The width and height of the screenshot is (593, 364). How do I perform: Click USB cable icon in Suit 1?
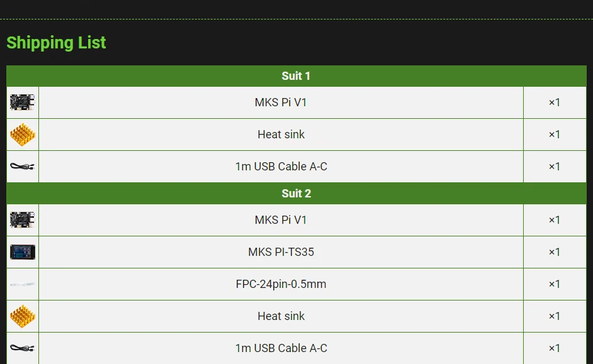click(x=22, y=167)
